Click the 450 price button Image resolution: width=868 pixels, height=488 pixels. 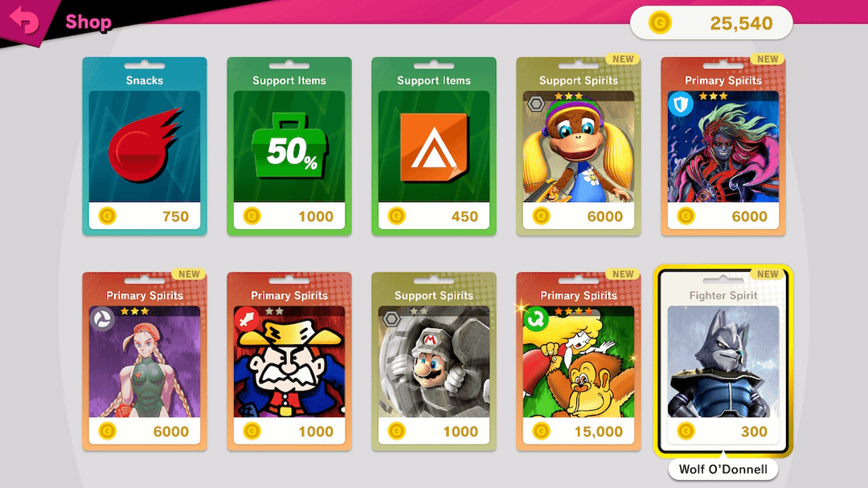434,216
